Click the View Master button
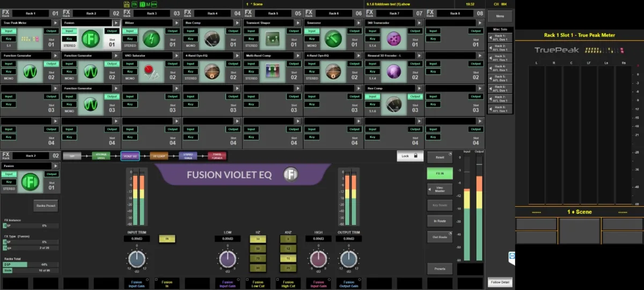The width and height of the screenshot is (644, 290). [x=440, y=189]
